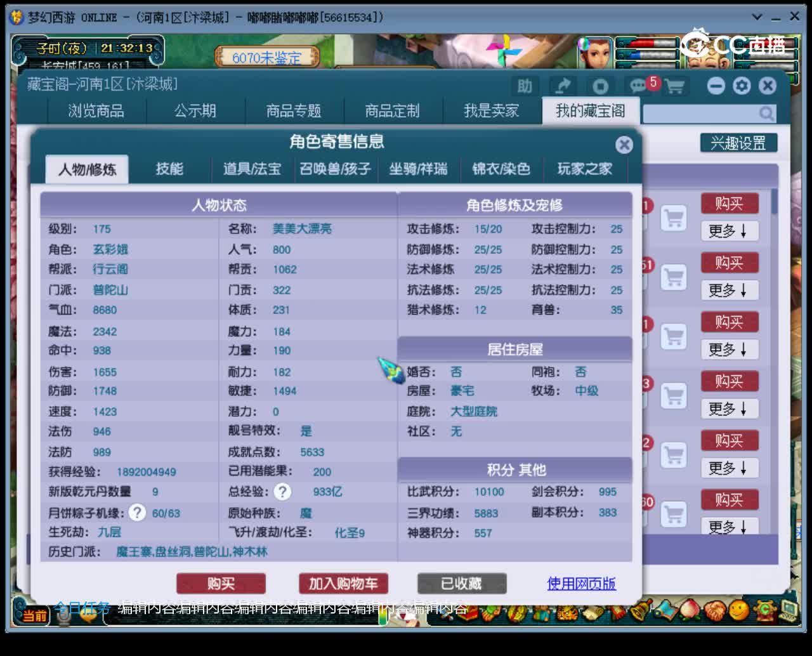Expand 更多 in the second listing row
Image resolution: width=812 pixels, height=656 pixels.
(x=729, y=290)
